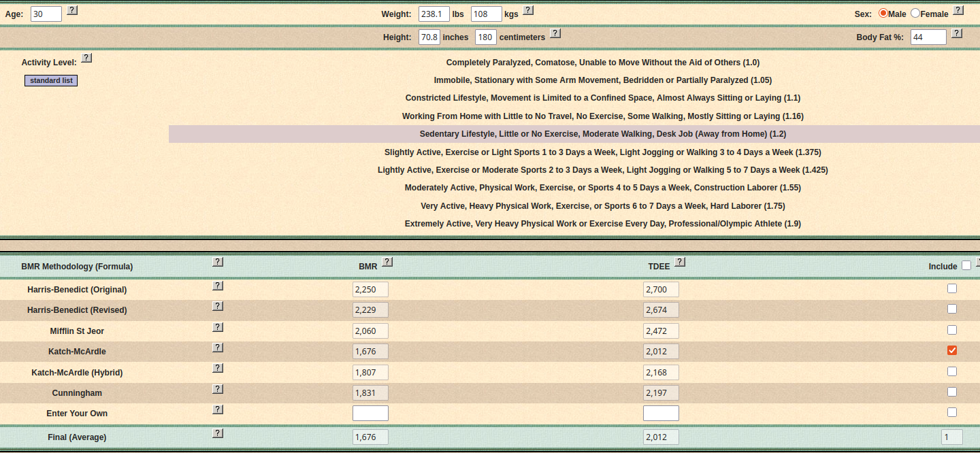Check the Mifflin St Jeor include box

pos(952,330)
